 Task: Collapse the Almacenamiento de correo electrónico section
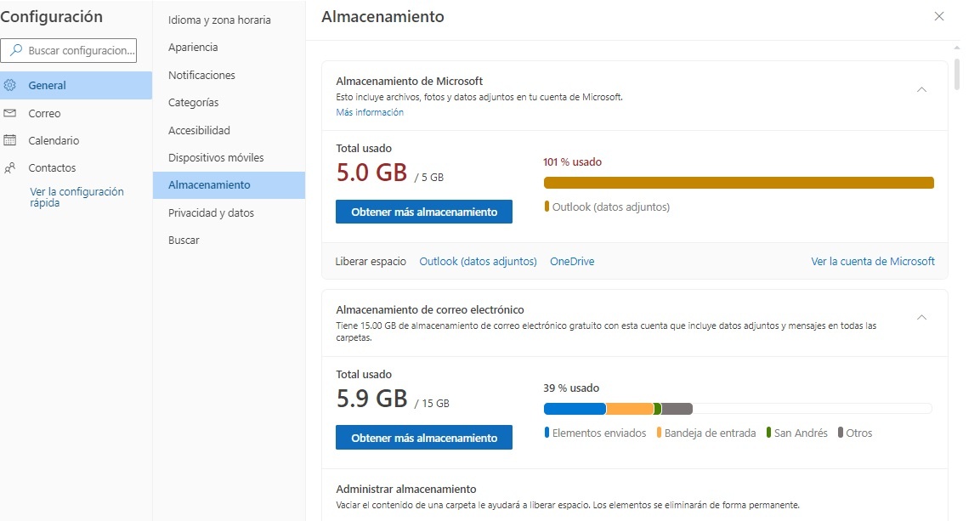pos(921,317)
